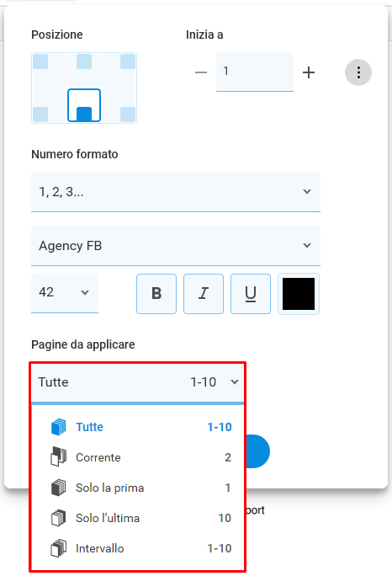
Task: Click the Inizia a number field
Action: 255,72
